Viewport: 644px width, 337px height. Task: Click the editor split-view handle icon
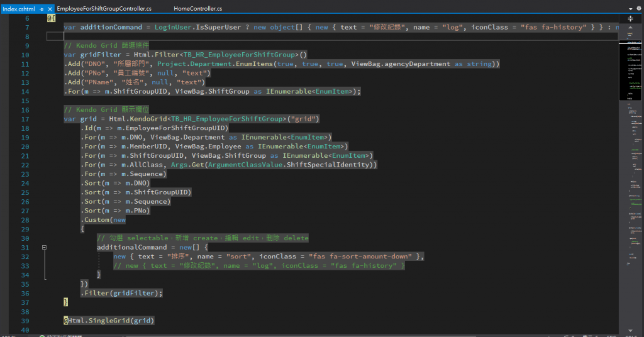coord(630,18)
